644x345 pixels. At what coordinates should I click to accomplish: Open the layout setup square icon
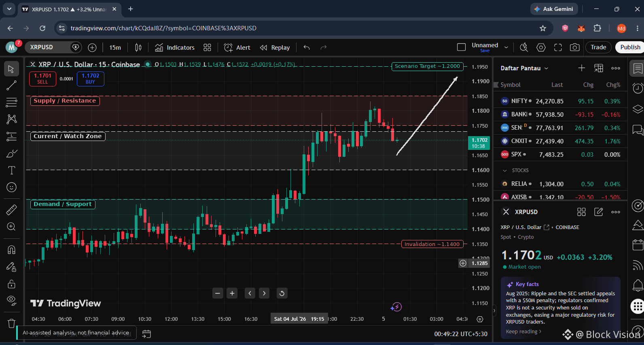[461, 47]
